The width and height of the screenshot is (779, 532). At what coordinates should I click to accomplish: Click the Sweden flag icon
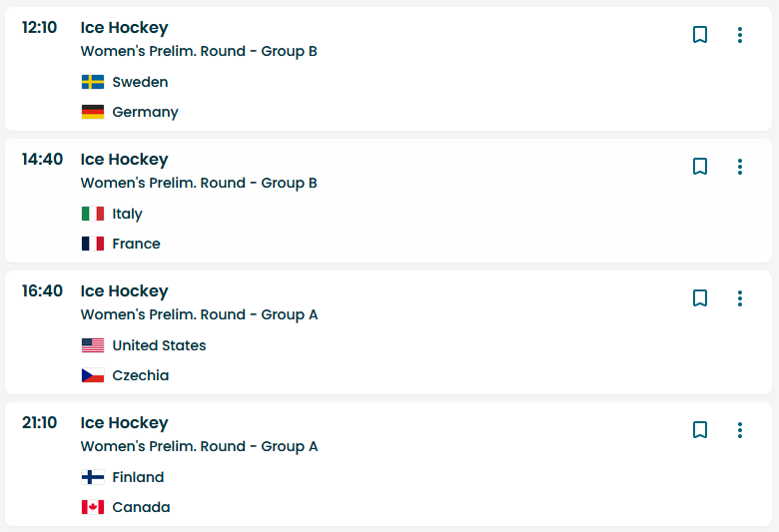point(93,82)
